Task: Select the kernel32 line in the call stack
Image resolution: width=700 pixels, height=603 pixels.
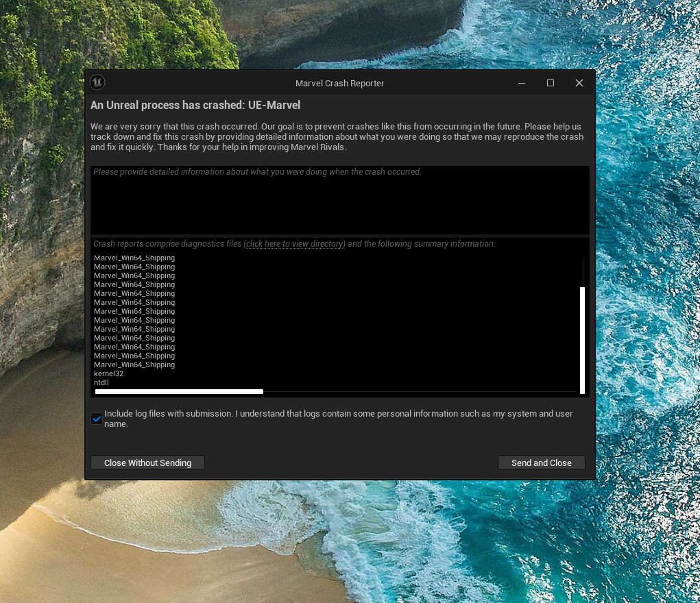Action: 108,374
